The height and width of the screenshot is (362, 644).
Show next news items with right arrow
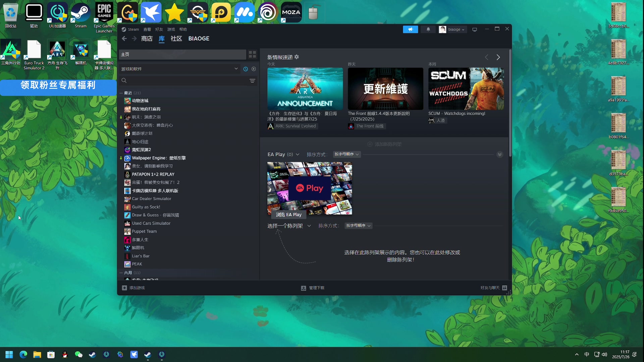[x=498, y=57]
